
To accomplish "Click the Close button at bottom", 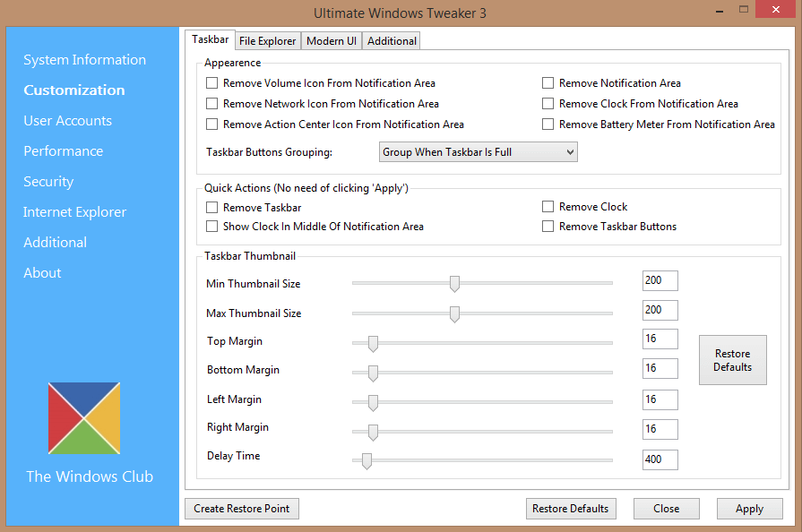I will (667, 509).
